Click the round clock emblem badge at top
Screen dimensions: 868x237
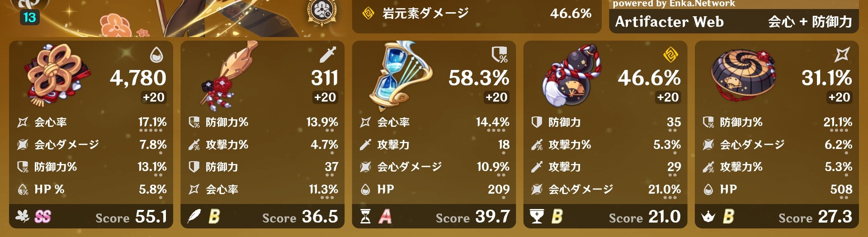pos(322,12)
